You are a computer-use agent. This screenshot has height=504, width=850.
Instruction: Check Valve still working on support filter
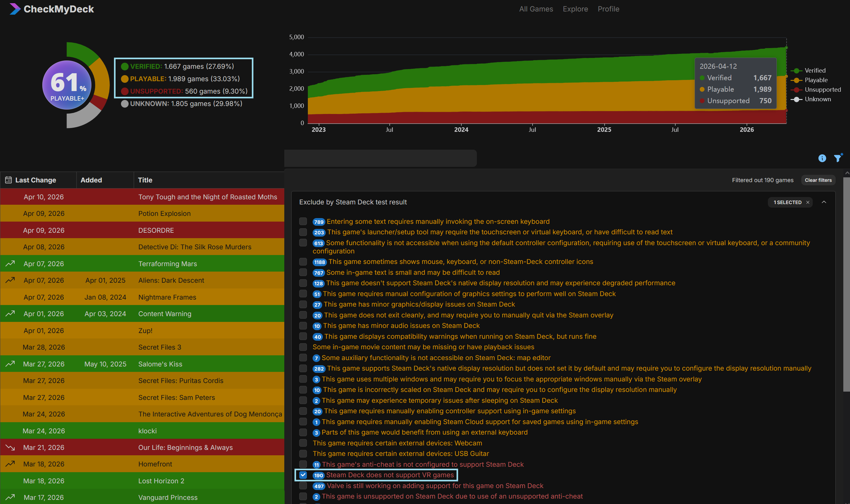[x=303, y=486]
